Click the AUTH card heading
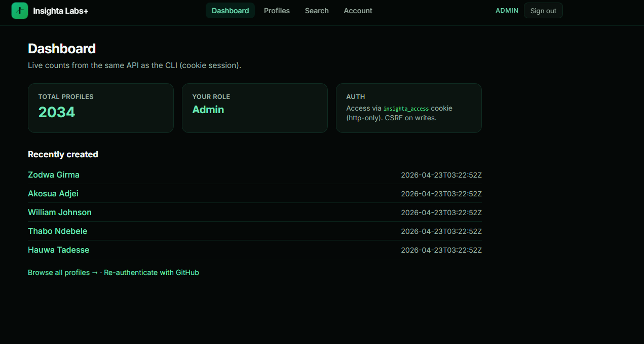The width and height of the screenshot is (644, 344). pyautogui.click(x=356, y=96)
